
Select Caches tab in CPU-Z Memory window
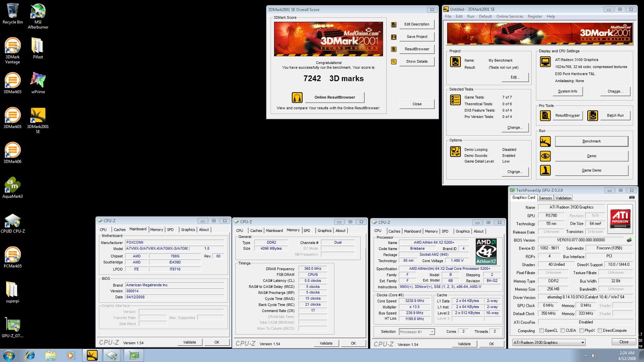coord(256,231)
